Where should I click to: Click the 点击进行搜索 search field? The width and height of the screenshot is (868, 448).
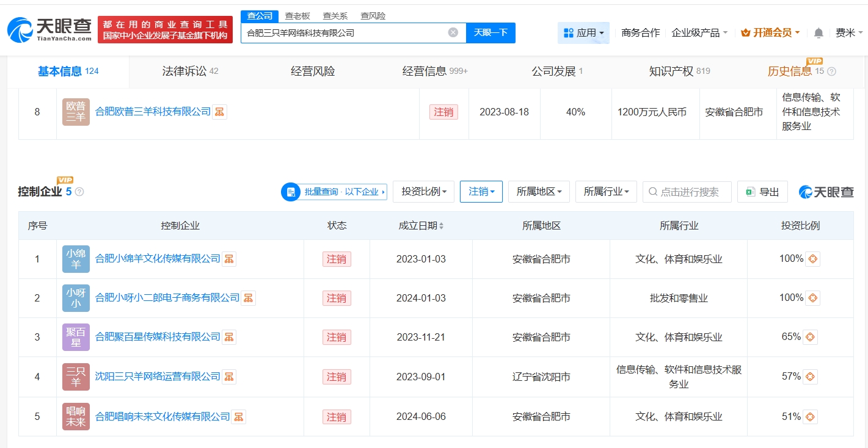(687, 192)
